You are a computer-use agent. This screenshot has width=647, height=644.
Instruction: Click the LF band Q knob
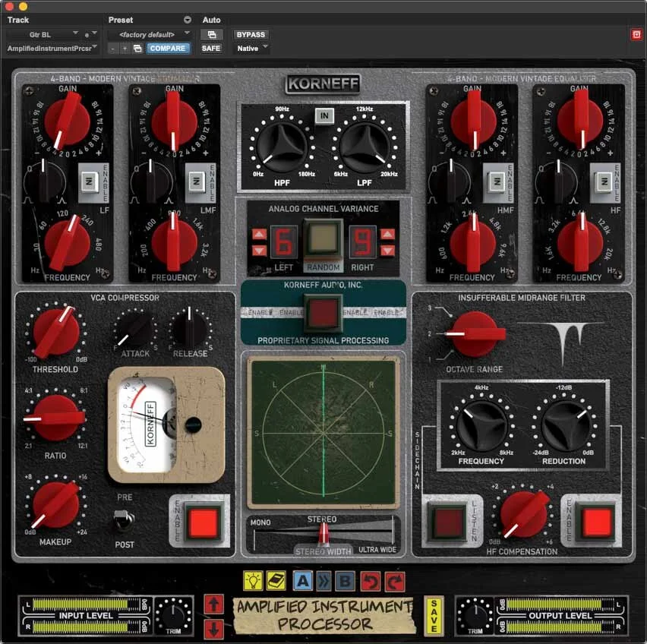(44, 182)
